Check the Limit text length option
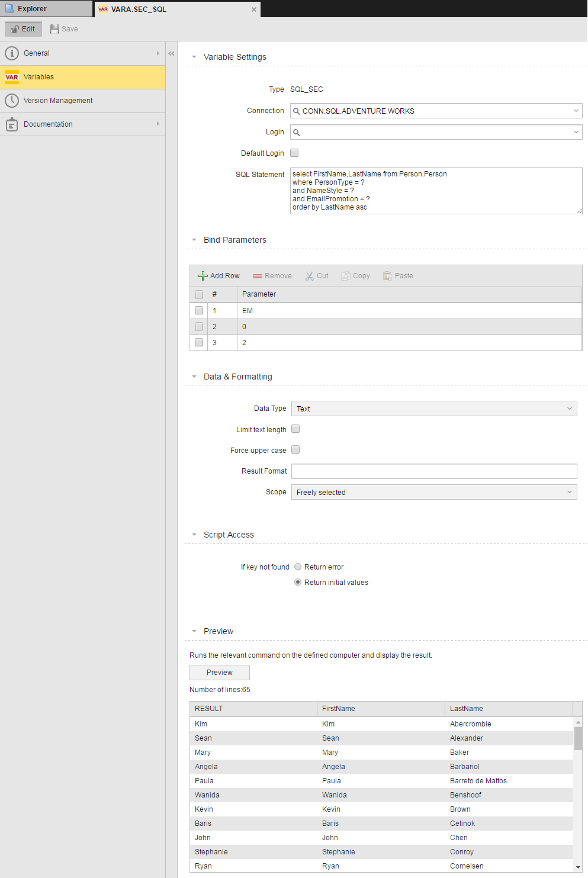 pyautogui.click(x=295, y=429)
